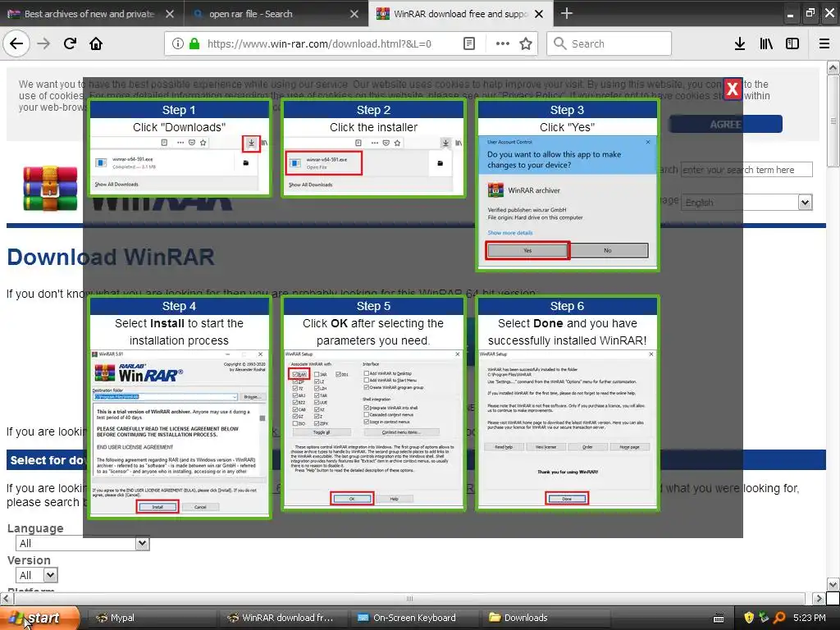Click the security shield tray icon
This screenshot has height=630, width=840.
tap(749, 618)
